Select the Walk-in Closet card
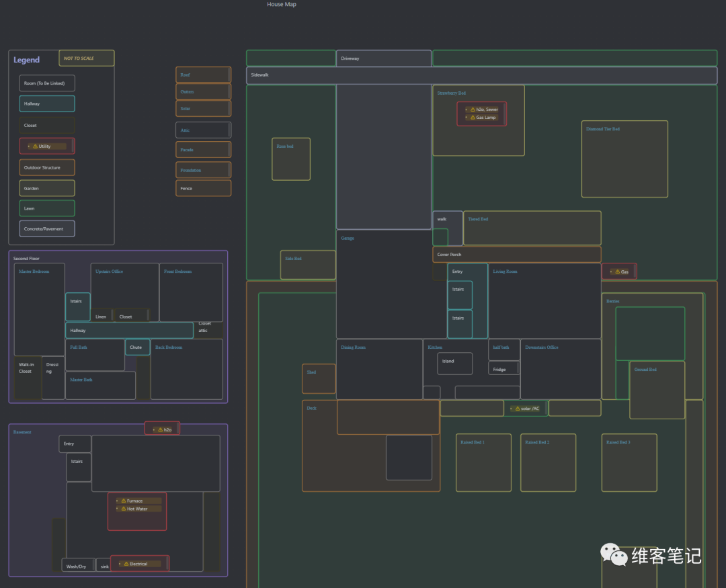The image size is (726, 588). (28, 378)
